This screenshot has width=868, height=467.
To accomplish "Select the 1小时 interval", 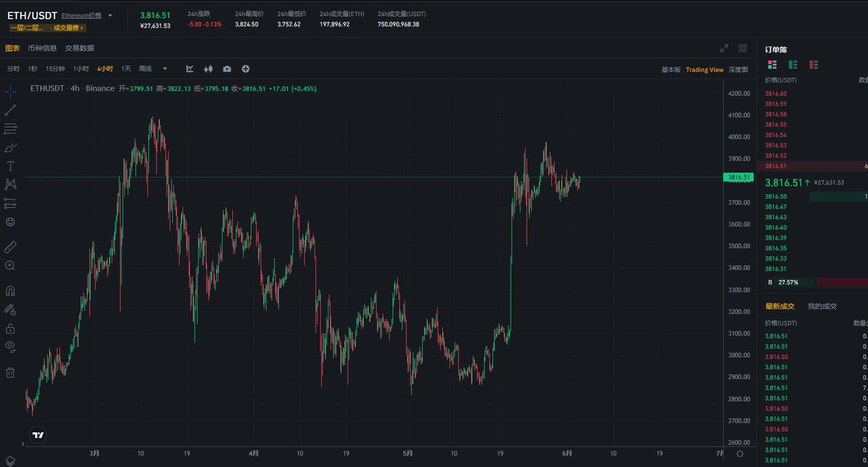I will [x=81, y=69].
